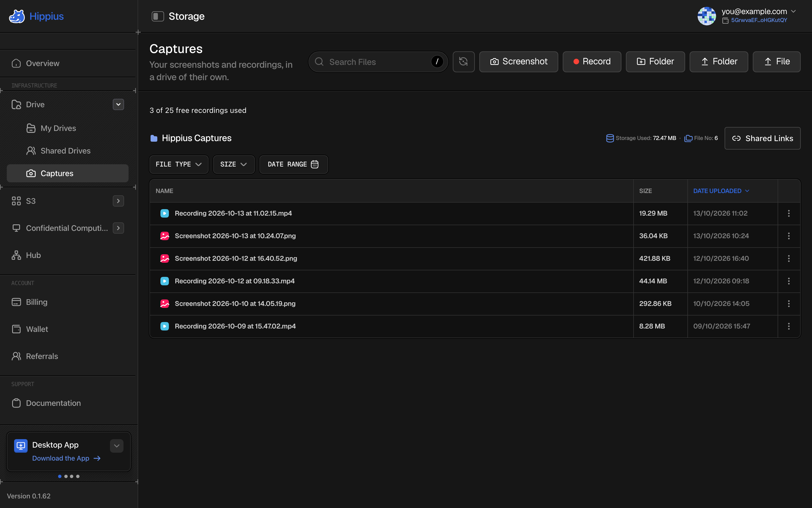Open more options for Recording 2026-10-13 at 11.02.15.mp4

coord(789,213)
